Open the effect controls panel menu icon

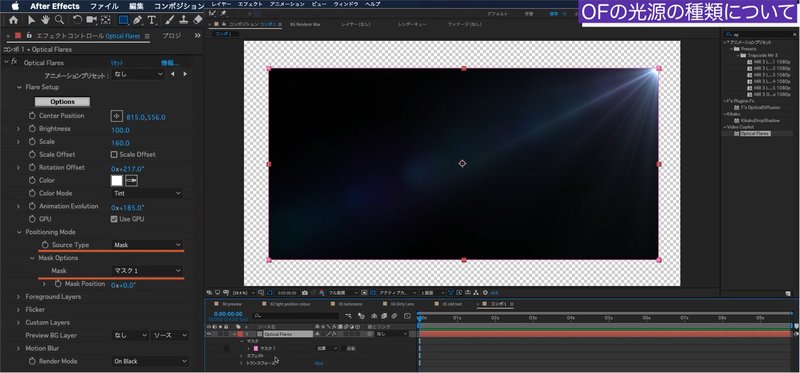tap(147, 36)
